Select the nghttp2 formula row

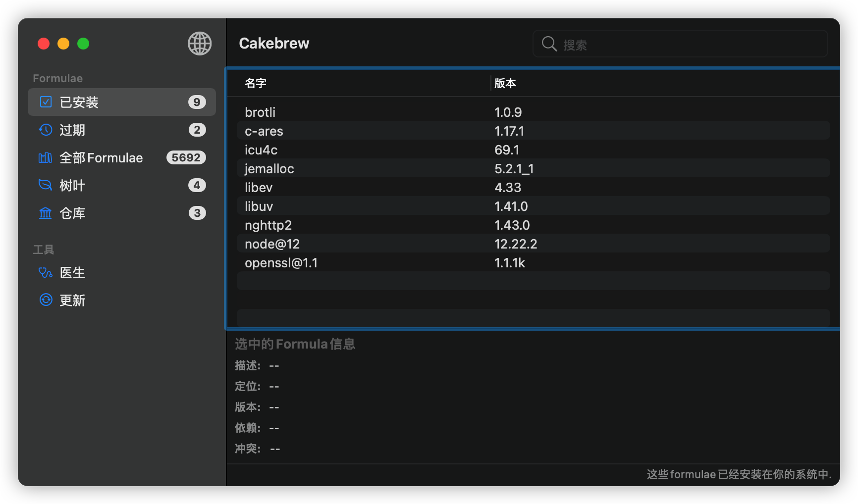[534, 225]
